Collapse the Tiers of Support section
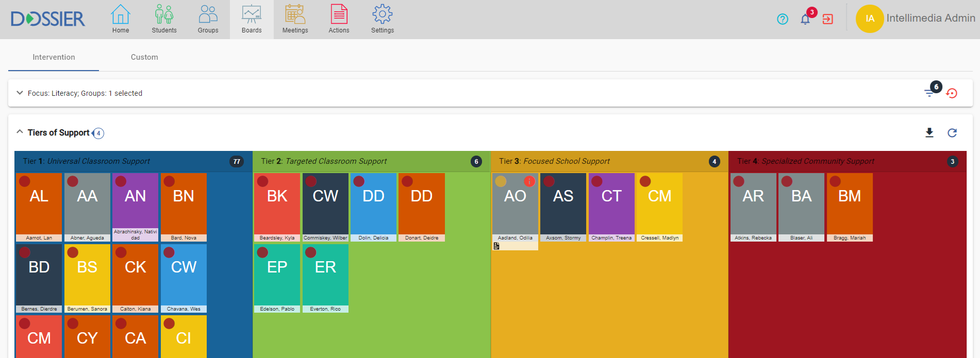 pyautogui.click(x=20, y=132)
